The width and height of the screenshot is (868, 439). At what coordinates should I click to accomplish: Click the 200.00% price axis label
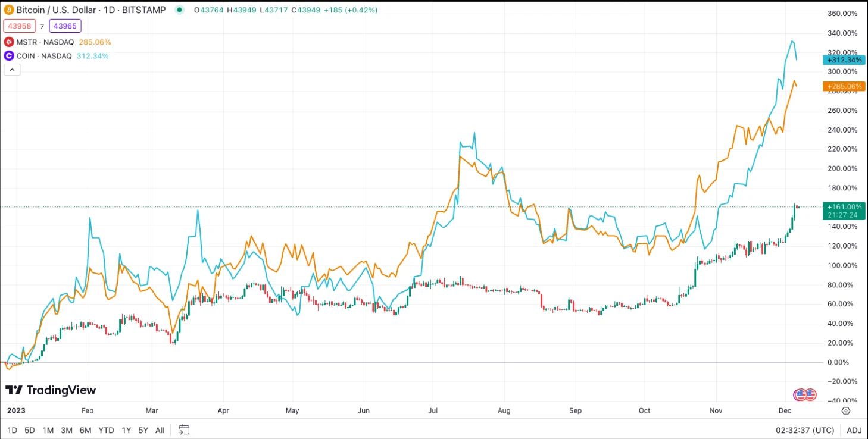[842, 168]
